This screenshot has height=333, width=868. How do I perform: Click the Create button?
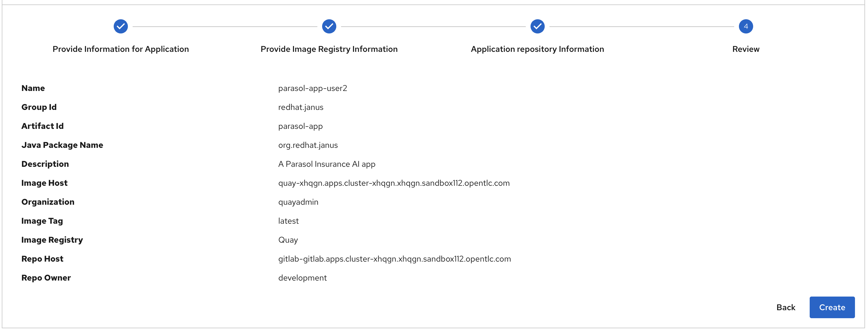[832, 308]
